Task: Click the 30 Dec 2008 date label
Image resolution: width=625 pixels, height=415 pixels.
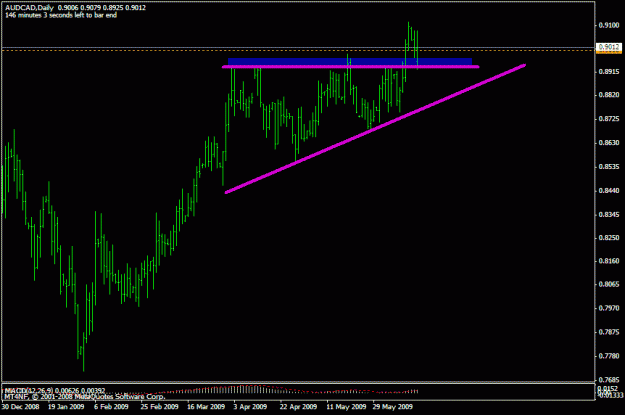Action: pos(20,407)
